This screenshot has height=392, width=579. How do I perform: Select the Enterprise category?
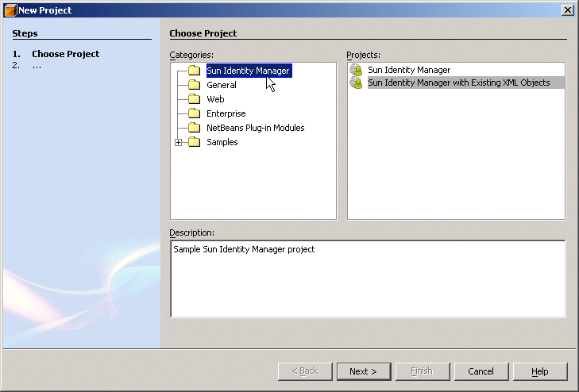(x=226, y=113)
